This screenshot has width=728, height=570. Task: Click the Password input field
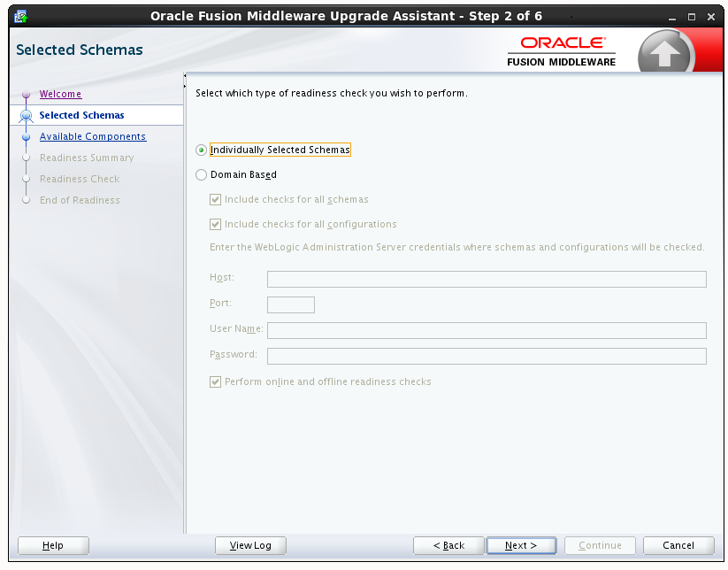pos(487,357)
